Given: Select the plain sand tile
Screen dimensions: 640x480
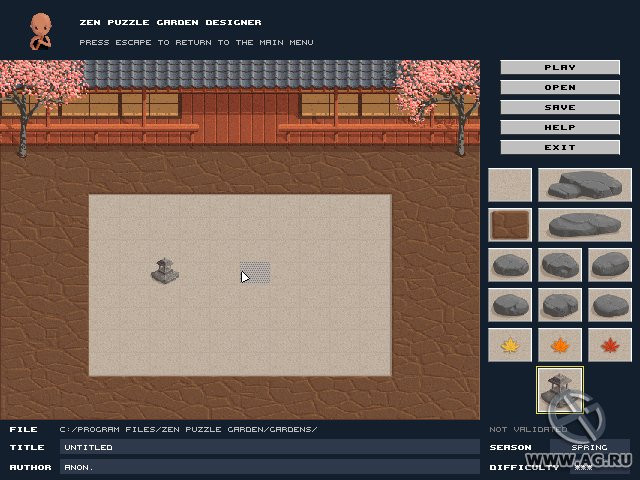Looking at the screenshot, I should 510,185.
